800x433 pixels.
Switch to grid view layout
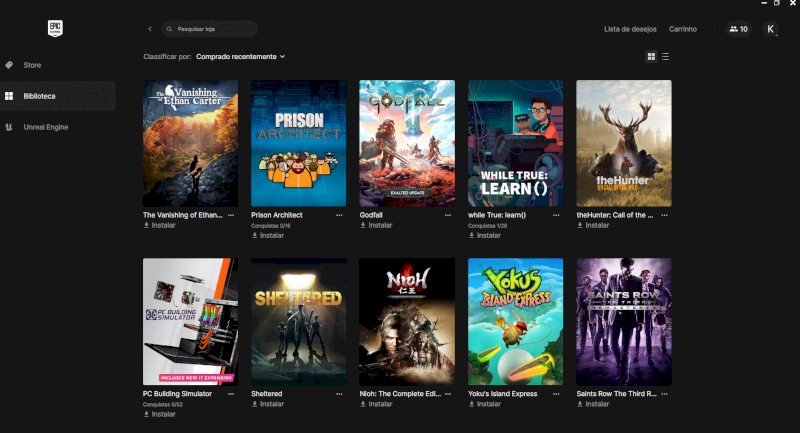pos(651,57)
